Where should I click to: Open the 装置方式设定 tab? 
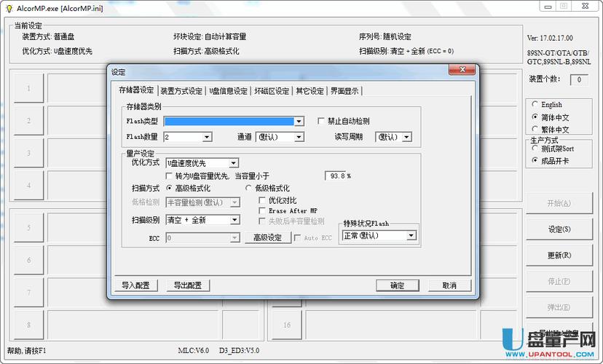point(181,91)
